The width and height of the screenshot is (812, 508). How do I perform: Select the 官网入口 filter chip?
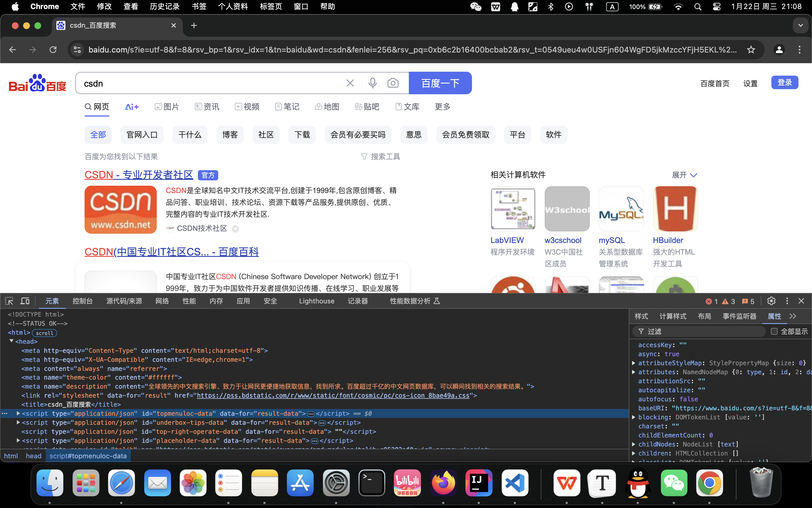(x=142, y=135)
